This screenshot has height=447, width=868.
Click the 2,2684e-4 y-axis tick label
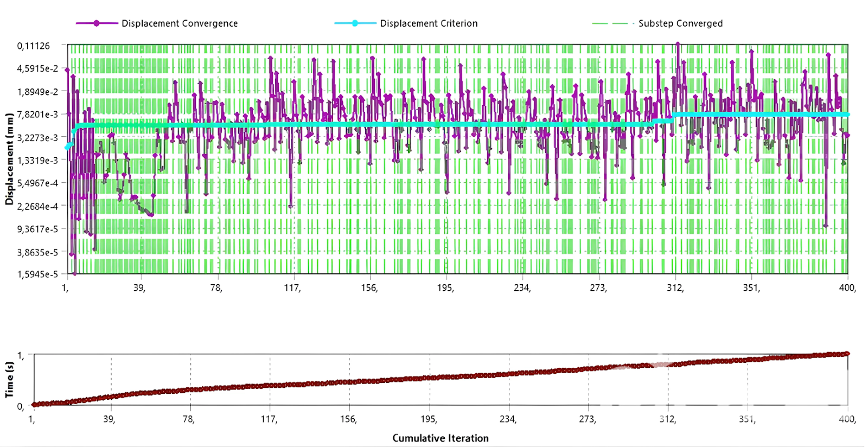(x=37, y=206)
